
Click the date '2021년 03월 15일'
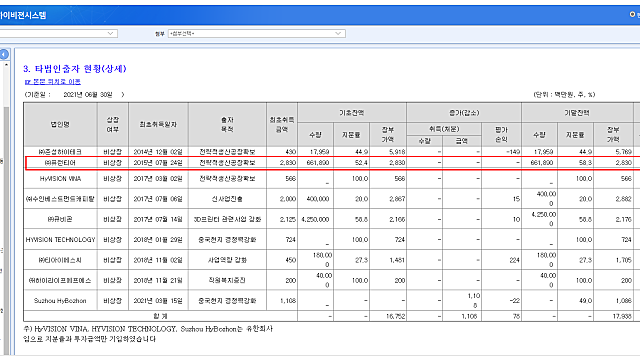click(158, 301)
